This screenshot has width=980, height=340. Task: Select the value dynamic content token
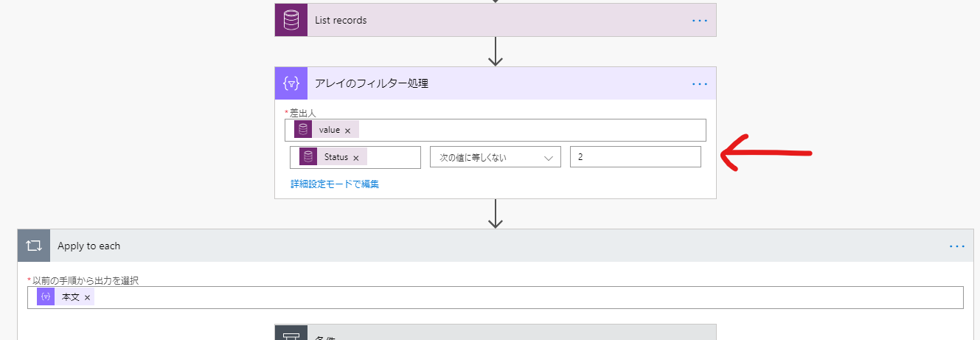tap(327, 130)
